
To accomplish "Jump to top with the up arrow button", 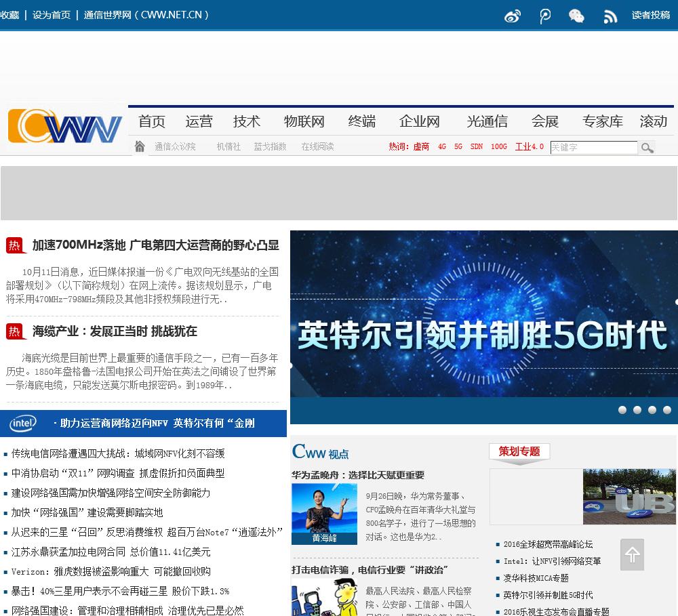I will tap(632, 554).
